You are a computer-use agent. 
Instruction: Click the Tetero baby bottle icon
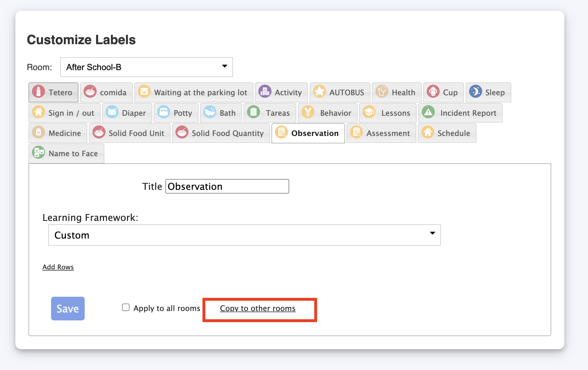pos(38,92)
